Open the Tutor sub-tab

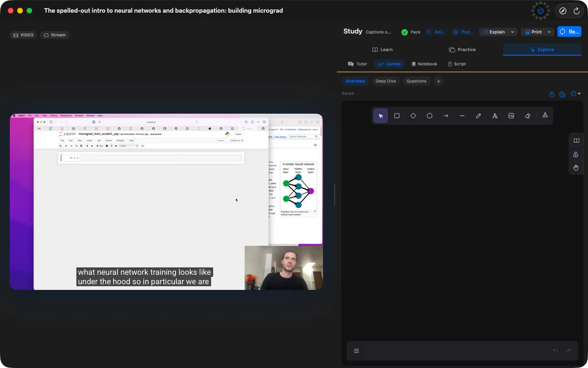(357, 64)
